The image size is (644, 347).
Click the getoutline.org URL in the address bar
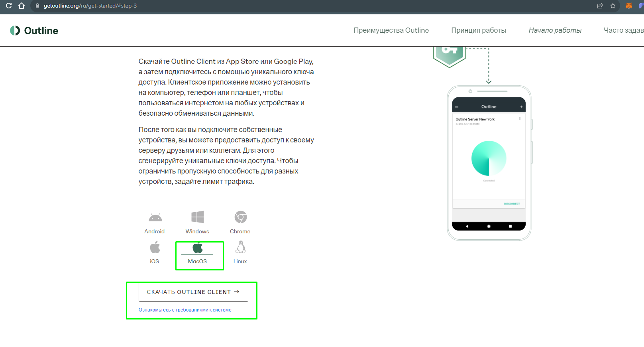tap(90, 6)
